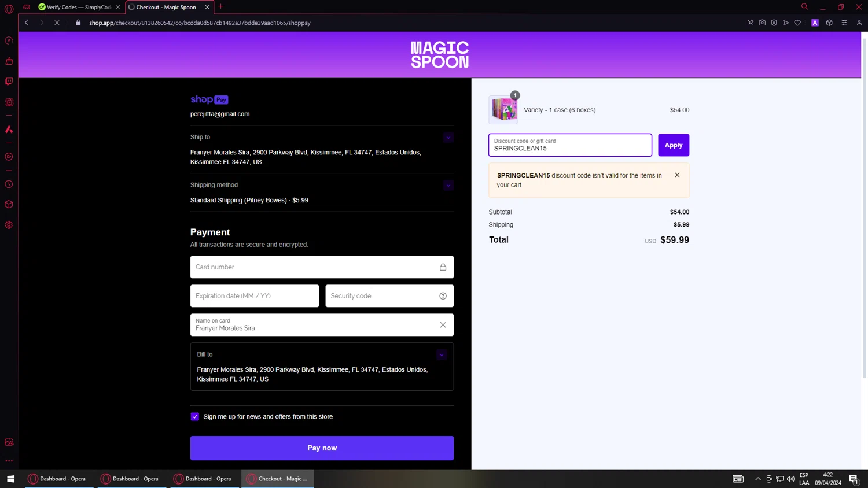
Task: Show hidden system tray icons
Action: [757, 479]
